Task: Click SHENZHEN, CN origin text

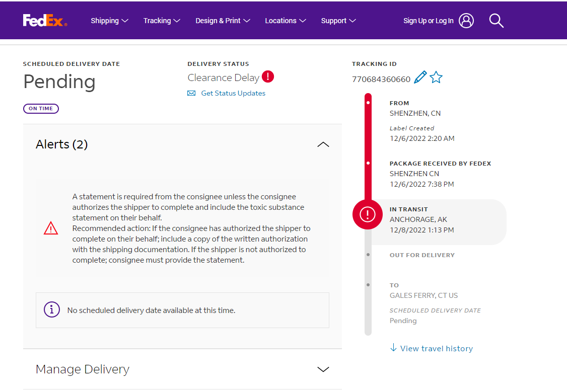Action: coord(415,113)
